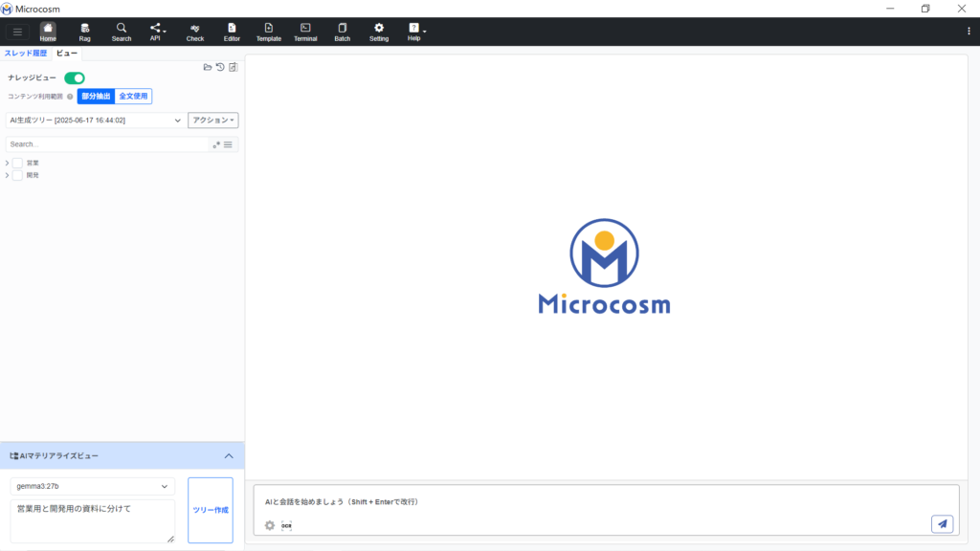Viewport: 980px width, 551px height.
Task: Click the list-lines icon in tree search
Action: coord(228,144)
